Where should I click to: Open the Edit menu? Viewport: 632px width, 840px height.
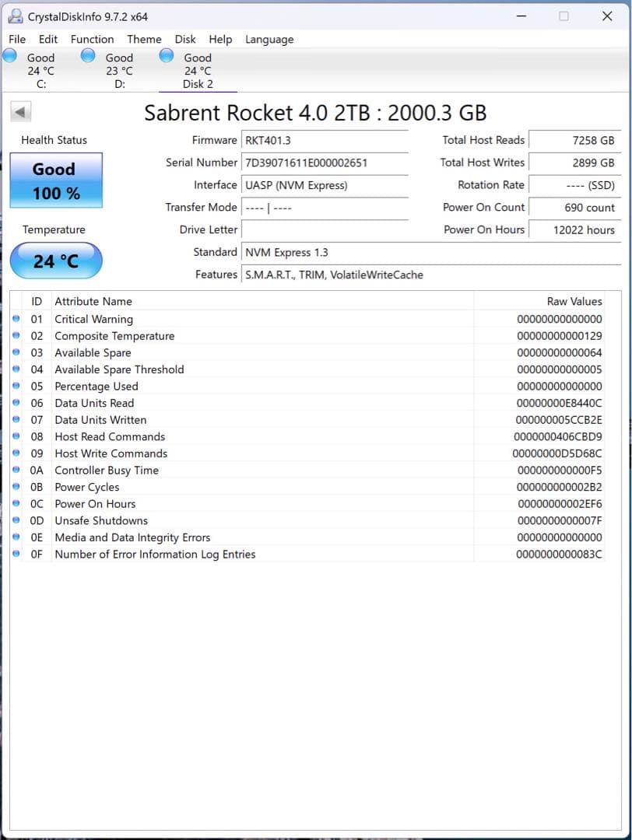[47, 39]
